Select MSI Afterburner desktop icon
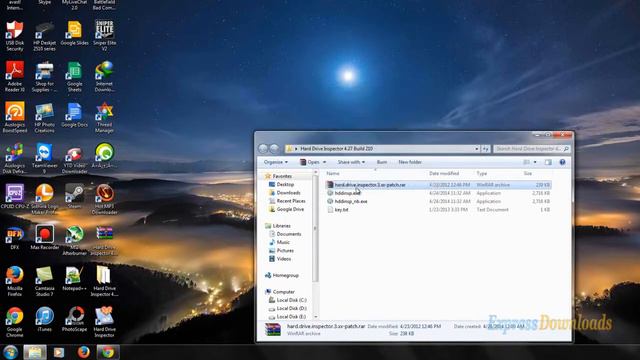 [74, 240]
